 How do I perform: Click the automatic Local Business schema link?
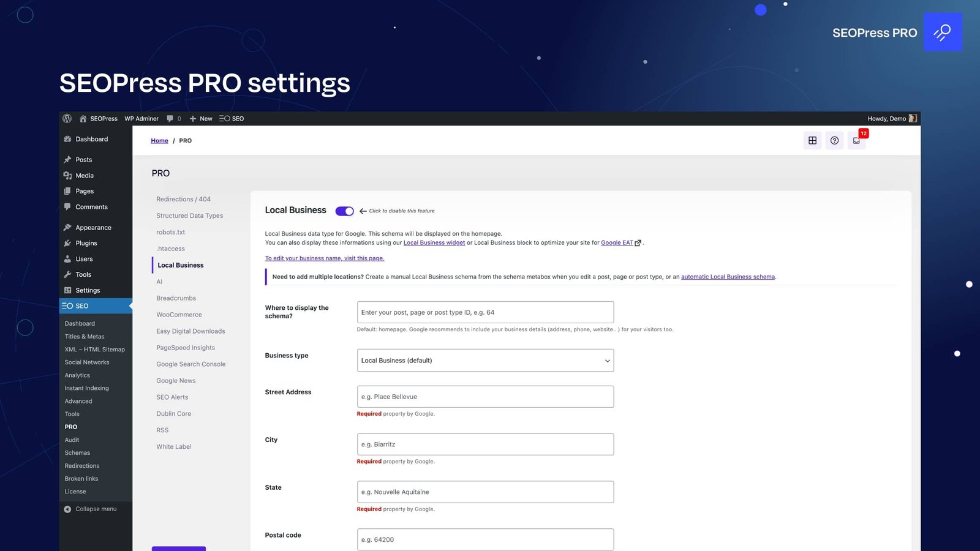[x=728, y=277]
